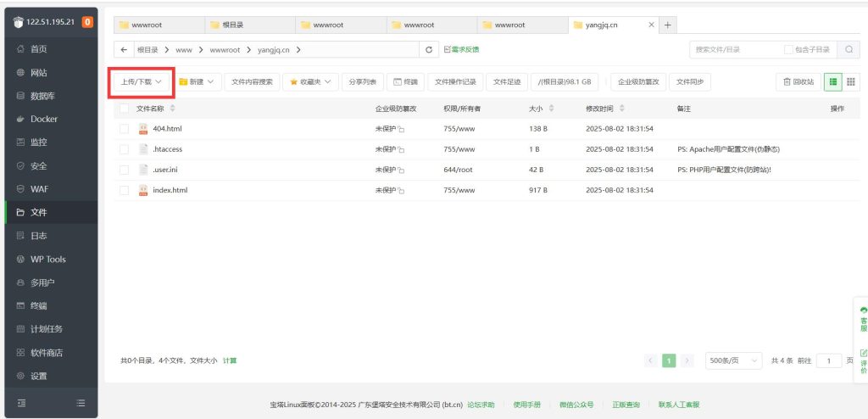Open the 评价 feedback widget
This screenshot has width=868, height=419.
coord(863,360)
